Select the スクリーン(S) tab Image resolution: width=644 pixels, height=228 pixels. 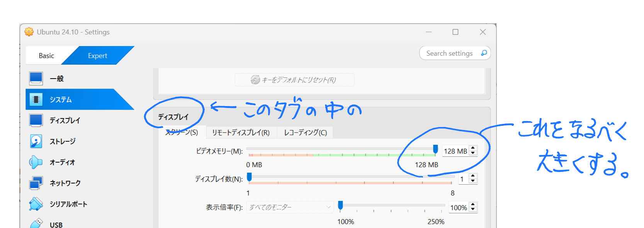coord(182,133)
